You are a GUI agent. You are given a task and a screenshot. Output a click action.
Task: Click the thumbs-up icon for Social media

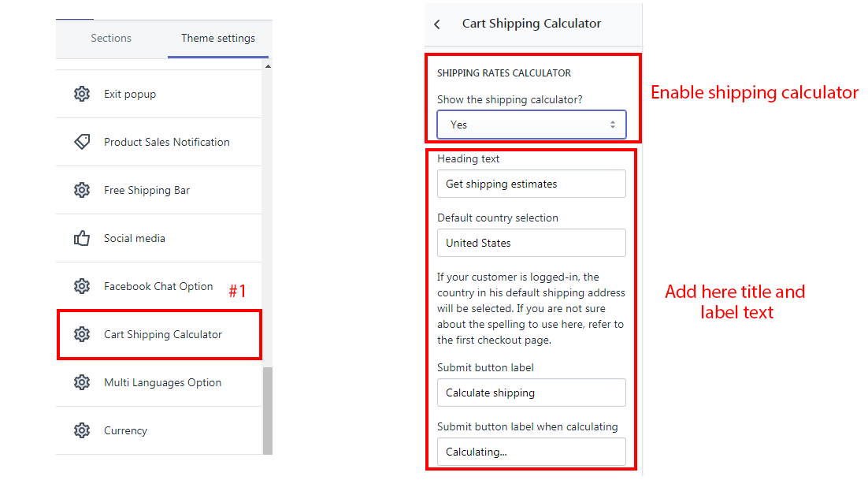(x=82, y=238)
